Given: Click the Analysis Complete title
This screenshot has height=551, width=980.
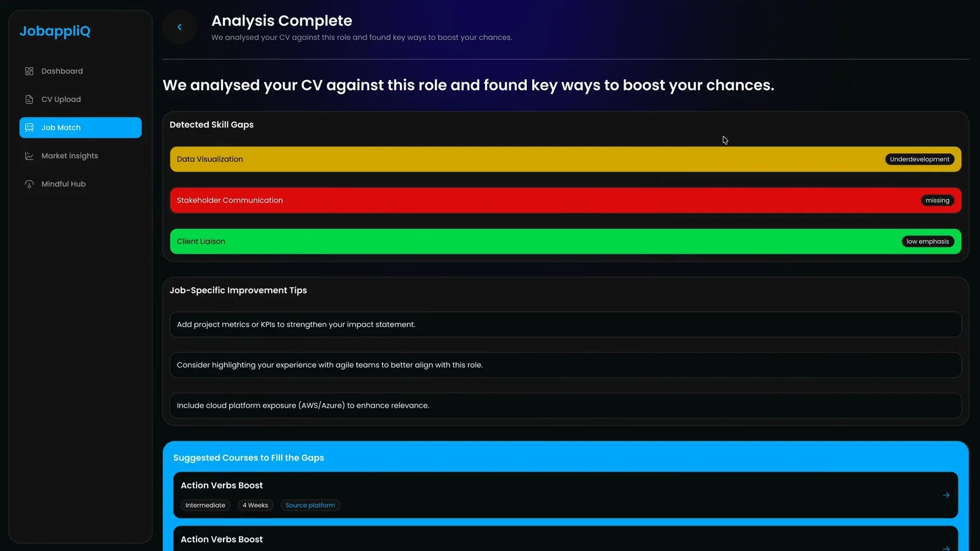Looking at the screenshot, I should (x=282, y=21).
